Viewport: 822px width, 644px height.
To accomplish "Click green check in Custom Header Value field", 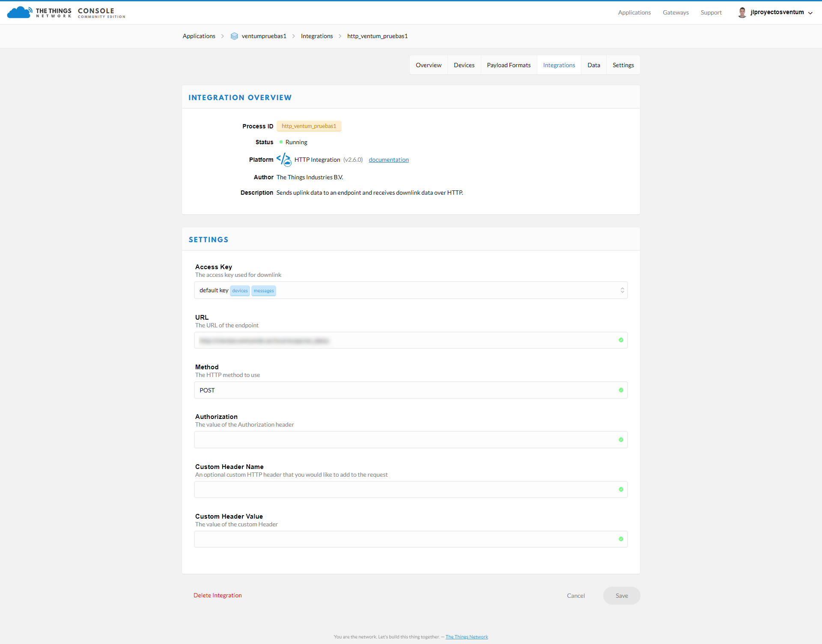I will tap(621, 539).
